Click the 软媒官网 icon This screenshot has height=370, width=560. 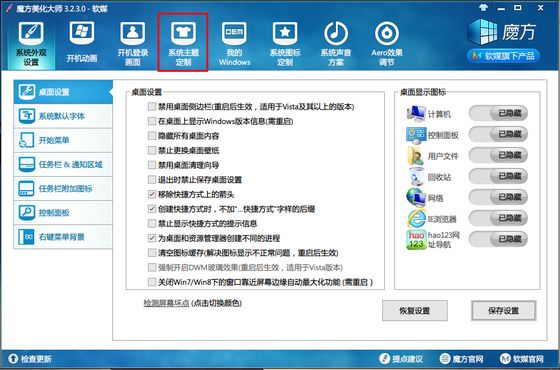[x=505, y=358]
